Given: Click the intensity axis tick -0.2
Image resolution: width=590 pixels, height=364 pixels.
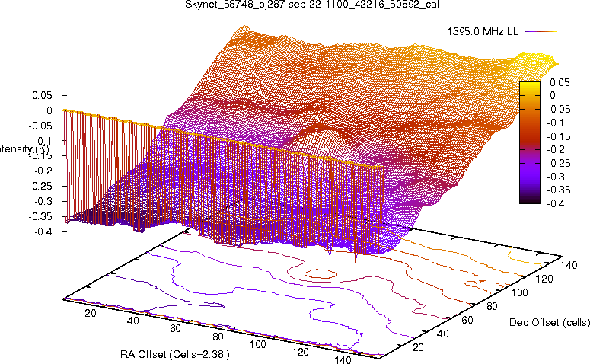Looking at the screenshot, I should pos(43,171).
